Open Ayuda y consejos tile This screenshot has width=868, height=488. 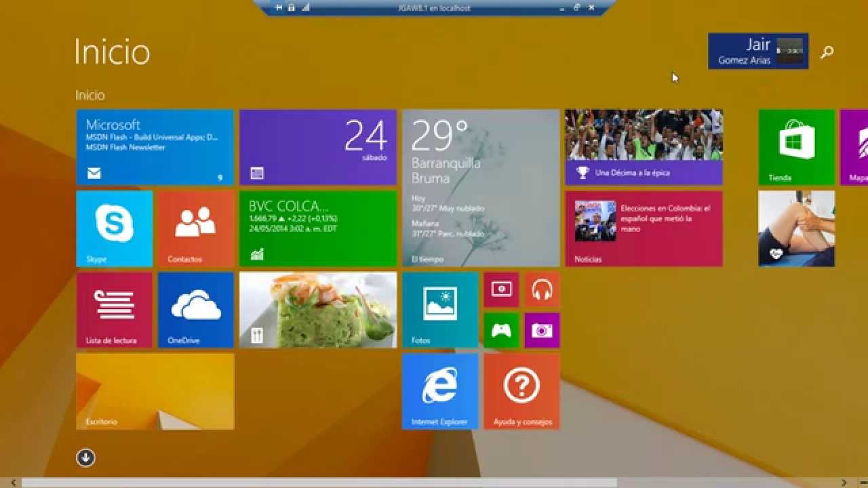[521, 391]
